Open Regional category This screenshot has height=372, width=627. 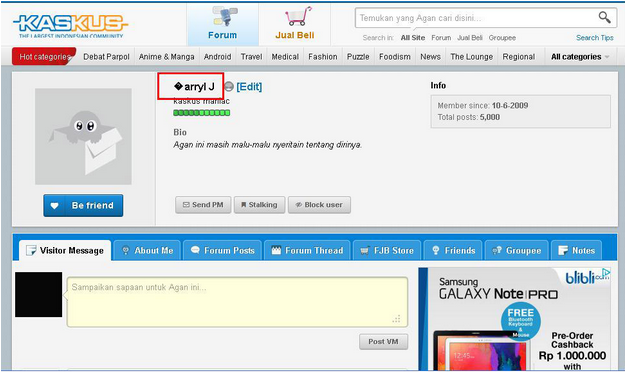pyautogui.click(x=519, y=57)
